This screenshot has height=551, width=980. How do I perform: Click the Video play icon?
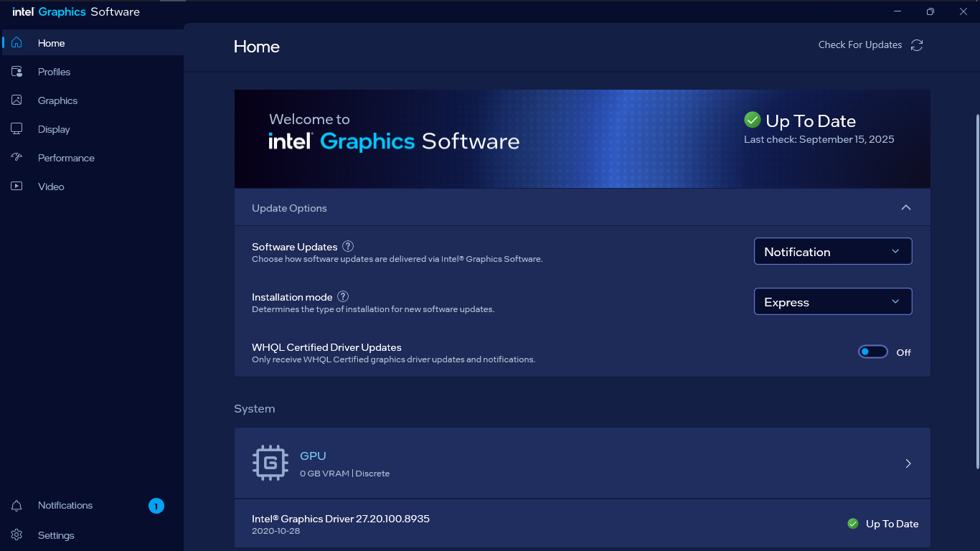coord(17,187)
